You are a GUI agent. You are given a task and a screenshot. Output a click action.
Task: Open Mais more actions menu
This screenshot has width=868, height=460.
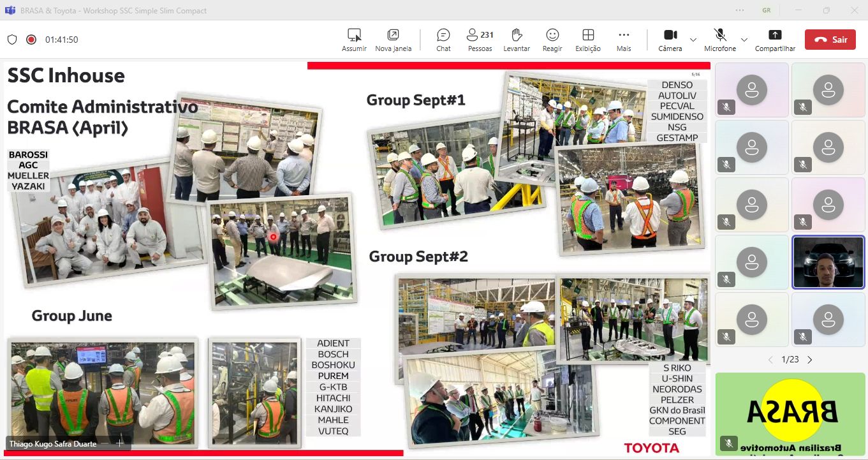[624, 35]
